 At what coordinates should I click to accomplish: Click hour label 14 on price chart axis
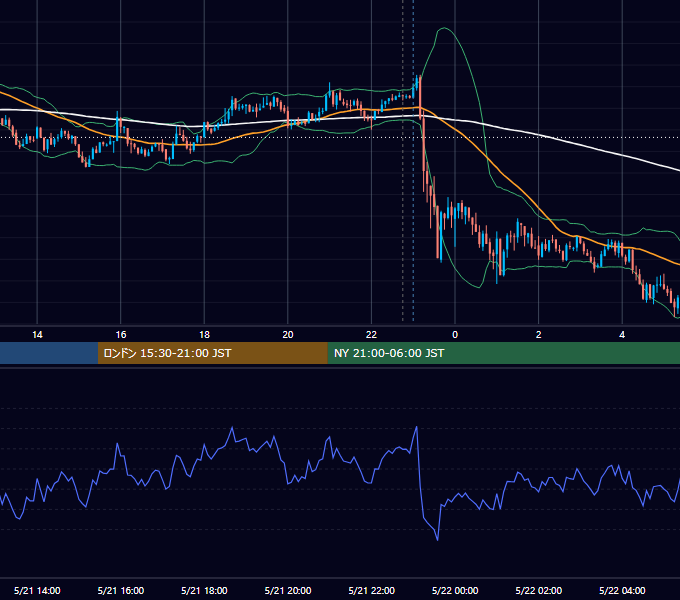pyautogui.click(x=37, y=335)
